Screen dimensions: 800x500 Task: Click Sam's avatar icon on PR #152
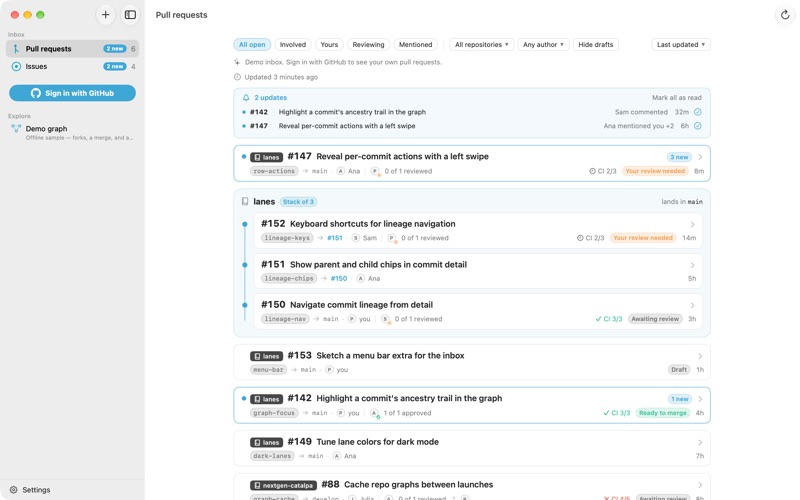[x=356, y=238]
